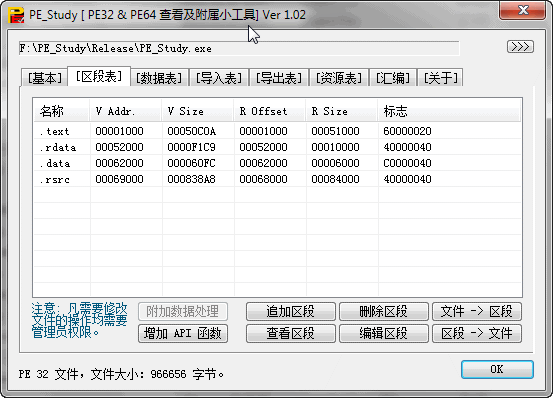553x398 pixels.
Task: Click the 编辑区段 button
Action: (x=384, y=333)
